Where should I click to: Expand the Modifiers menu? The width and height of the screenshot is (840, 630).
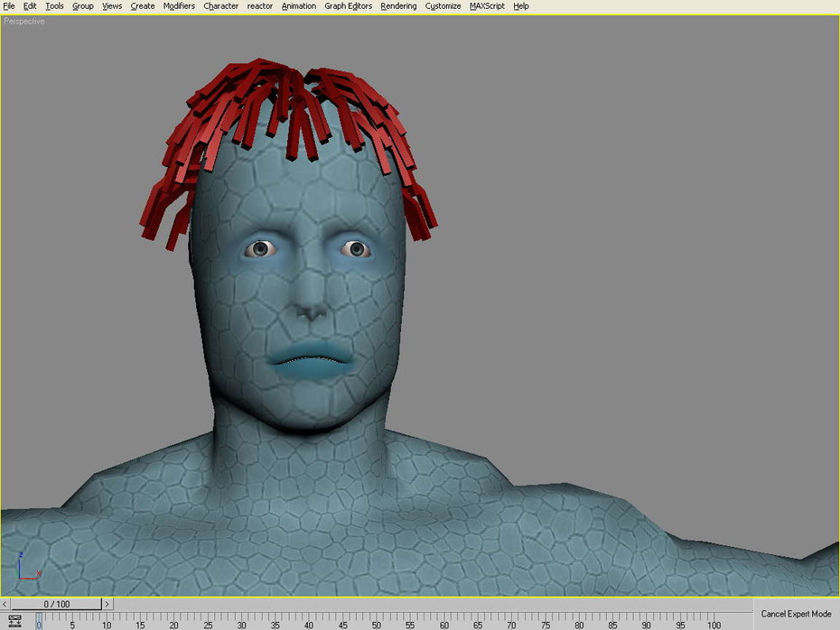tap(179, 6)
